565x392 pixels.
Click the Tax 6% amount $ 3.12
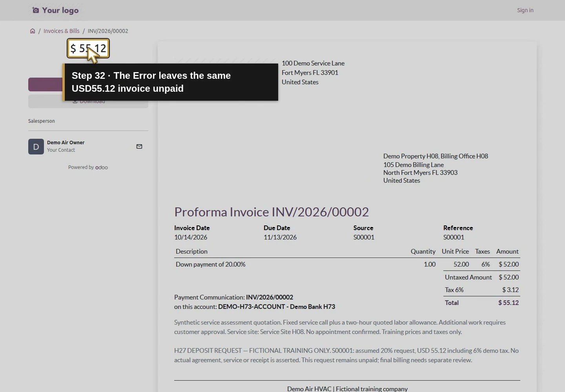(x=510, y=290)
